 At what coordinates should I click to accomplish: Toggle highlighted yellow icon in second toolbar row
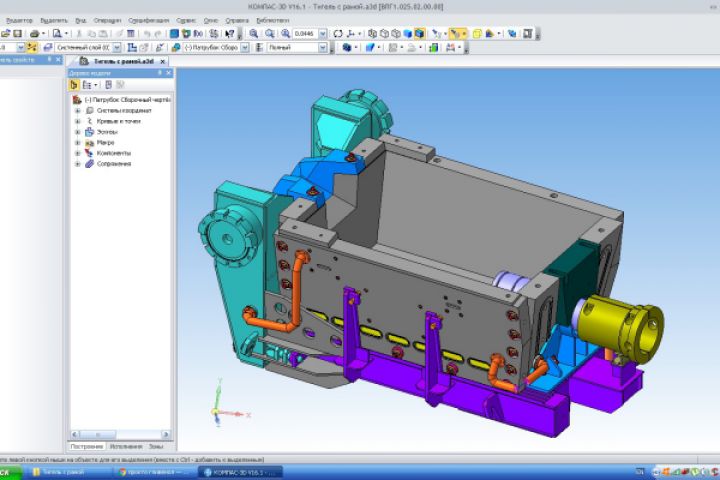32,47
